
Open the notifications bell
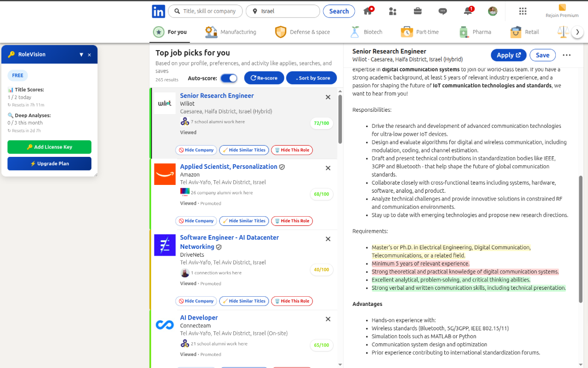click(467, 11)
